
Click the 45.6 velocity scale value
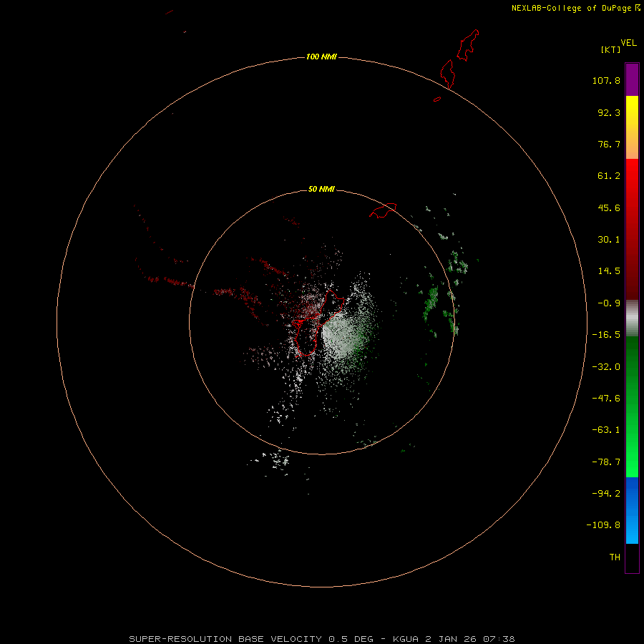pos(609,208)
